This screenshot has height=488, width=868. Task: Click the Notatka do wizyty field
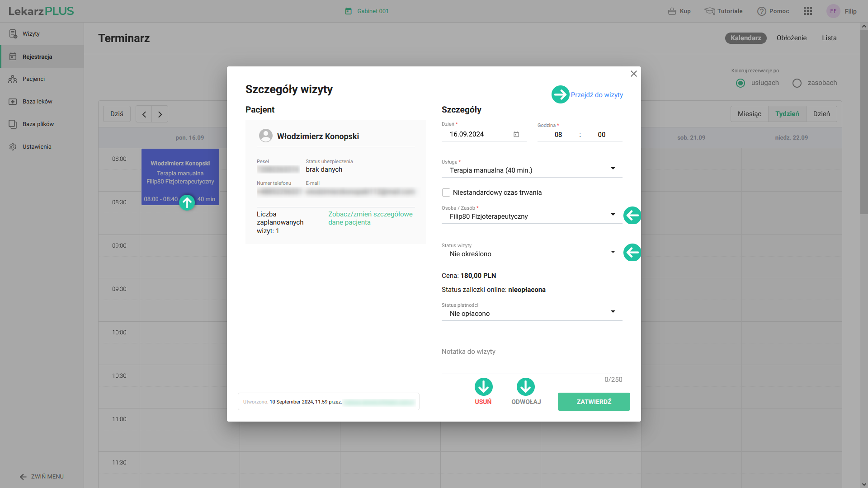point(532,359)
